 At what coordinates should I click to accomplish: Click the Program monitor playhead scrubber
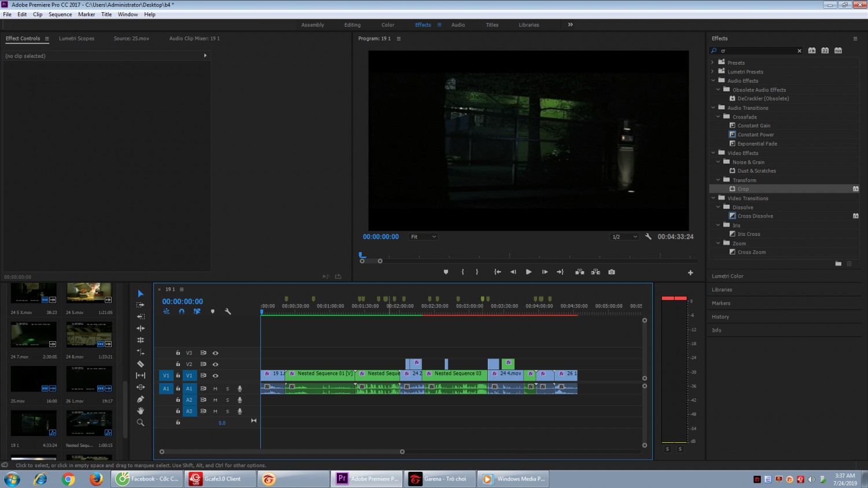coord(362,254)
